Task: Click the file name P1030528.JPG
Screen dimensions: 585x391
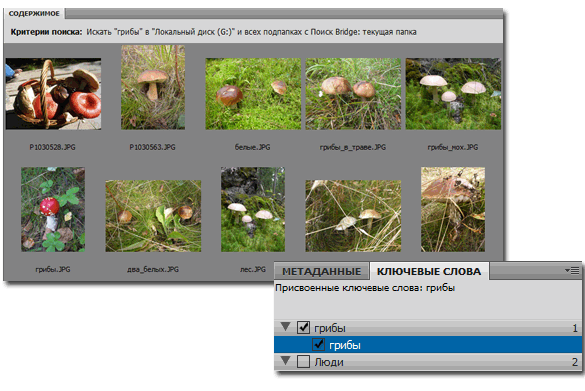Action: (53, 147)
